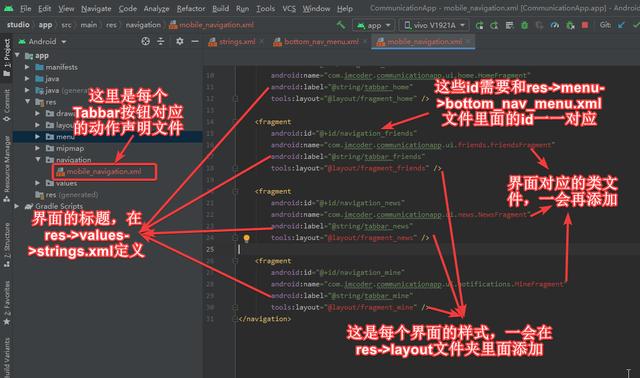The width and height of the screenshot is (640, 378).
Task: Open the vivo V1921A device dropdown
Action: 434,25
